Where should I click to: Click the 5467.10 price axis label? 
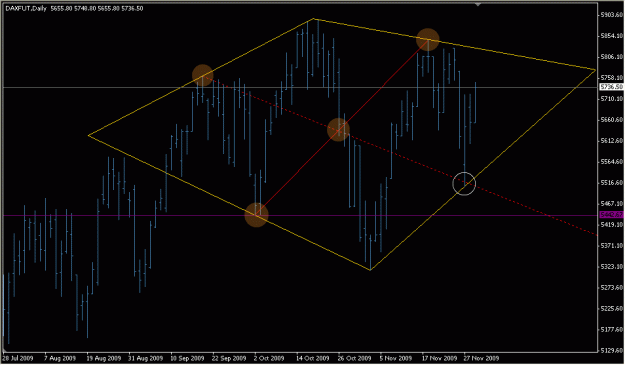click(x=612, y=204)
